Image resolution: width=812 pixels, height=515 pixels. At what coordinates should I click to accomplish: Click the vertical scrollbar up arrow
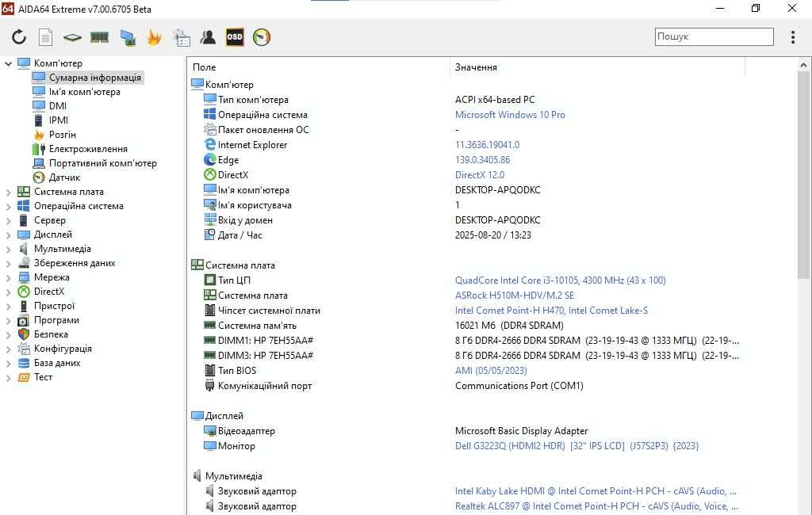click(x=803, y=65)
